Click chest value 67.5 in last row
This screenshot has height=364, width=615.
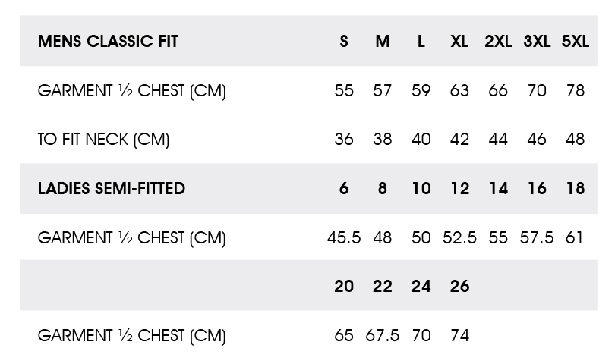[x=383, y=336]
